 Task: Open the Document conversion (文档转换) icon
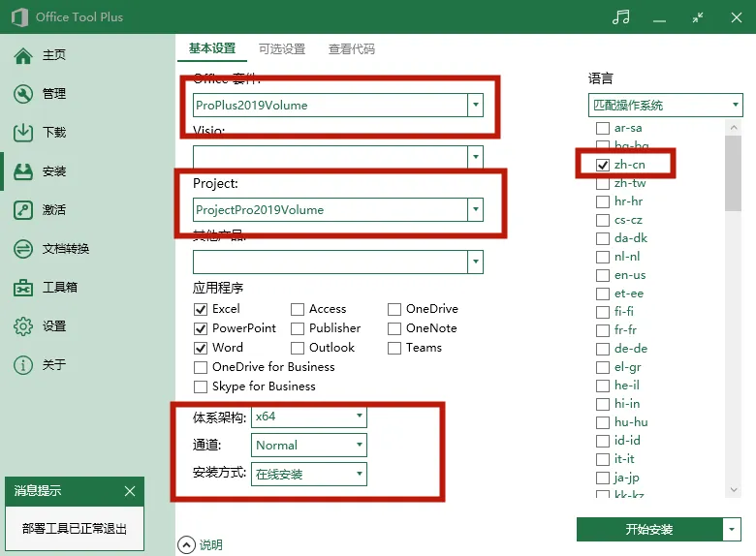[23, 249]
